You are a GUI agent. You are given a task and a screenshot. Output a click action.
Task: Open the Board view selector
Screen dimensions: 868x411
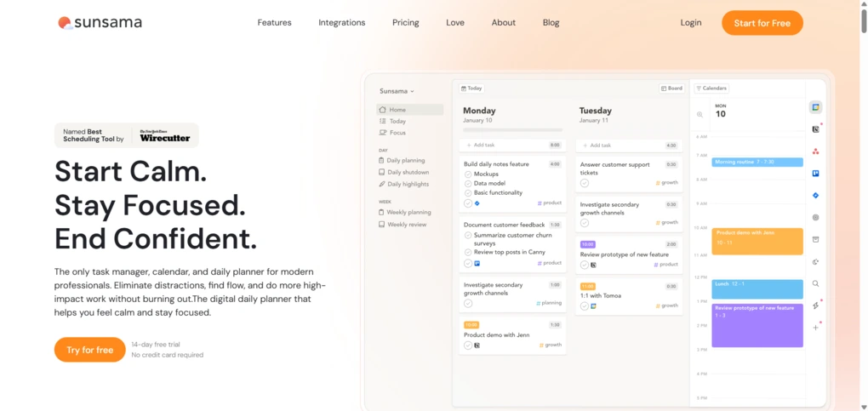click(x=671, y=88)
